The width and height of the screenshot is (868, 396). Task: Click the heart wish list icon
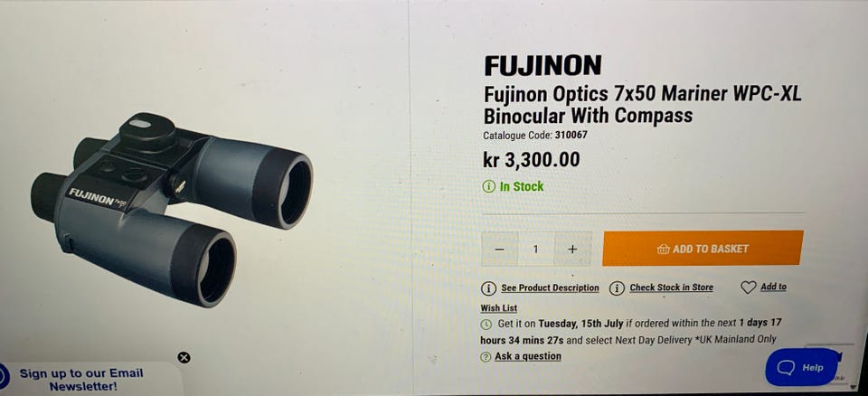(x=748, y=288)
